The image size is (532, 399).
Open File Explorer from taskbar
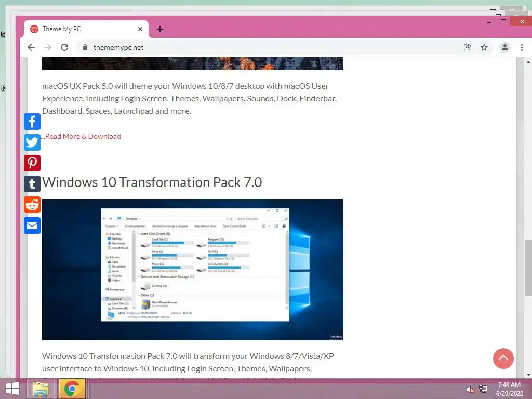tap(41, 389)
